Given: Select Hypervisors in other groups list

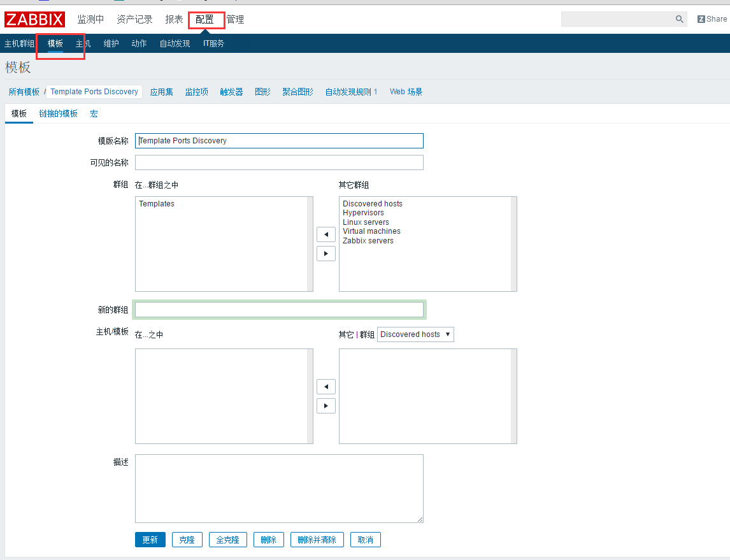Looking at the screenshot, I should (x=363, y=213).
